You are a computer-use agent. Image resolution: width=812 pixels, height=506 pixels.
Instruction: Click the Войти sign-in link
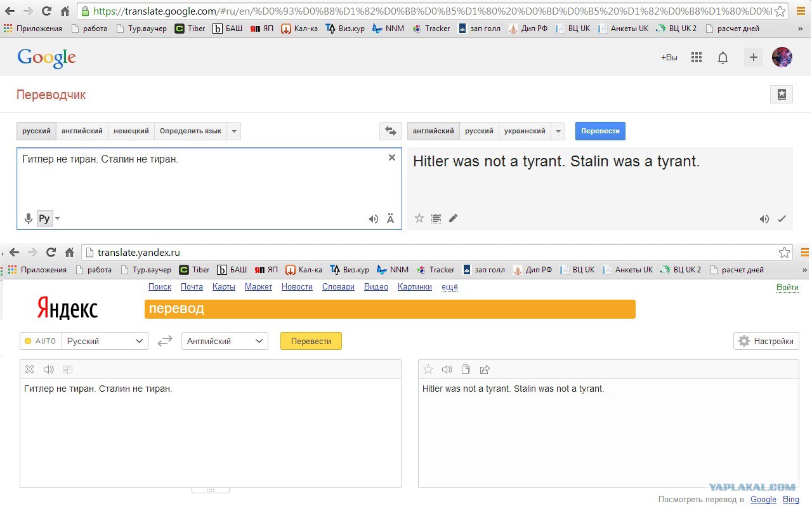[x=787, y=288]
